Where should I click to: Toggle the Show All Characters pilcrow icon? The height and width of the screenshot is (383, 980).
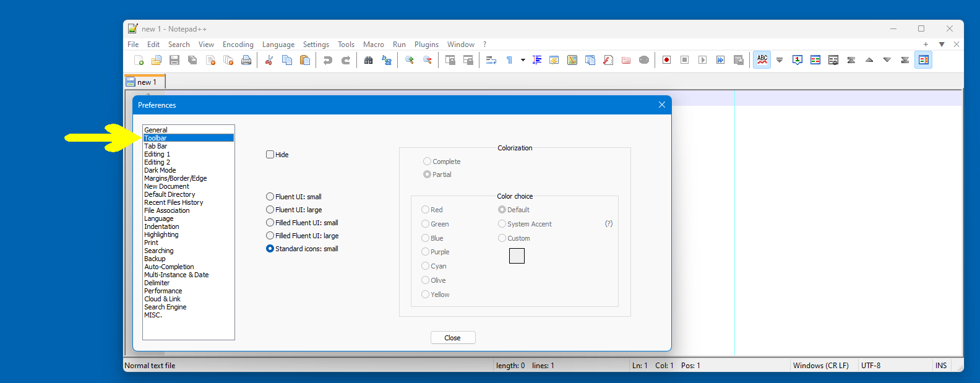click(509, 60)
